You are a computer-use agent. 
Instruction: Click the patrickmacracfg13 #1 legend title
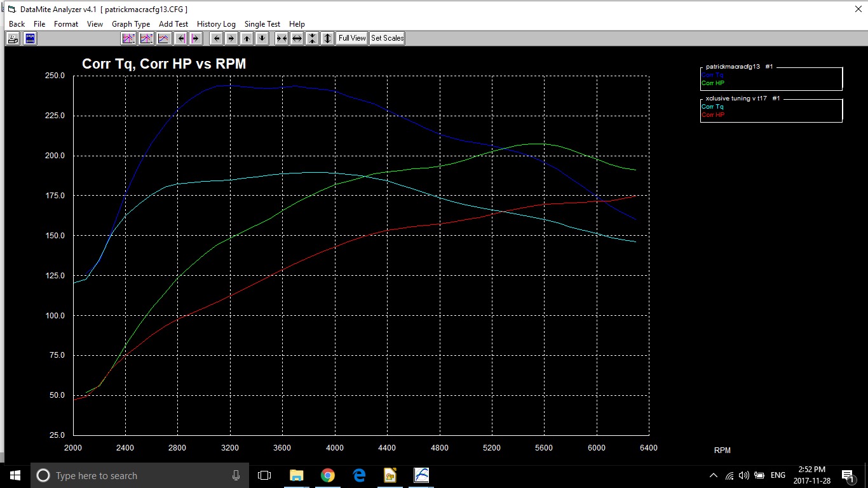click(739, 67)
